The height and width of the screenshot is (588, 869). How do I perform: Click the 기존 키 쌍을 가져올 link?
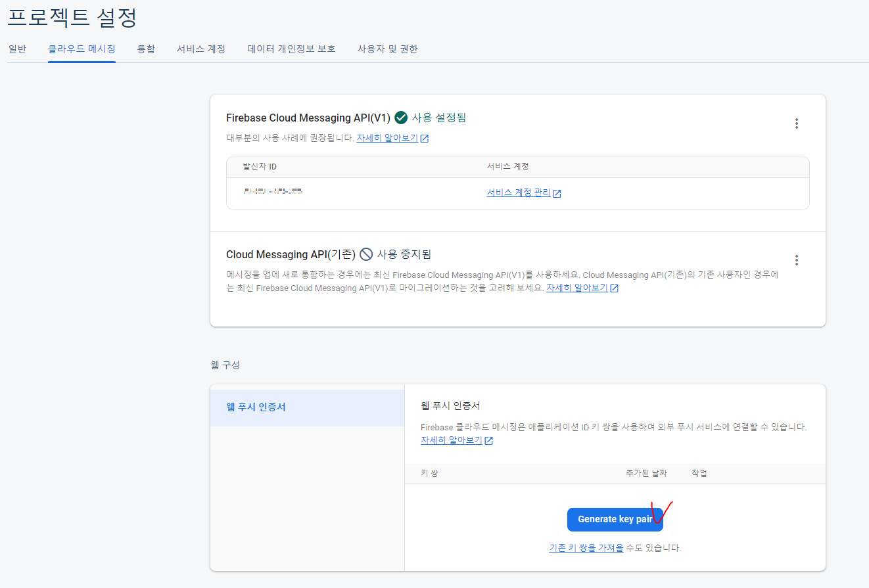[586, 547]
